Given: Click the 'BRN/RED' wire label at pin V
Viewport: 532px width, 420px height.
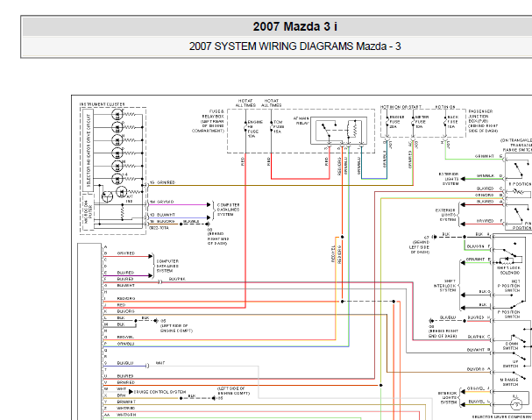Looking at the screenshot, I should [x=126, y=382].
